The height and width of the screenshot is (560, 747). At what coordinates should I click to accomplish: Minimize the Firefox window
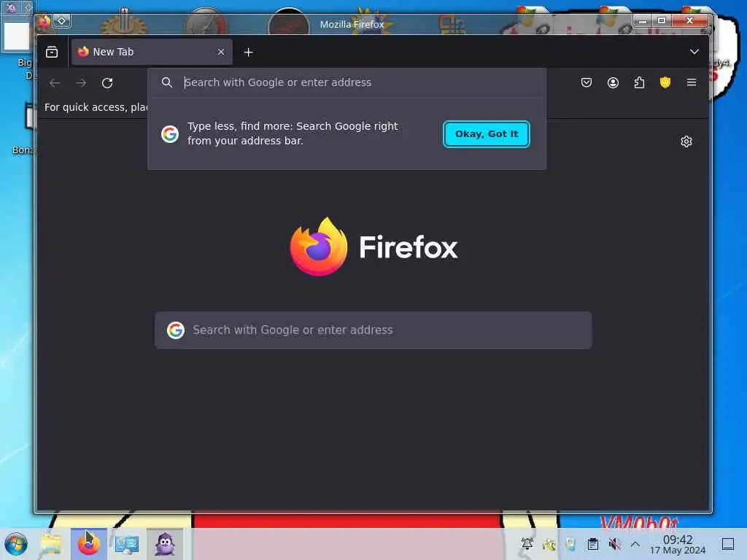coord(642,20)
